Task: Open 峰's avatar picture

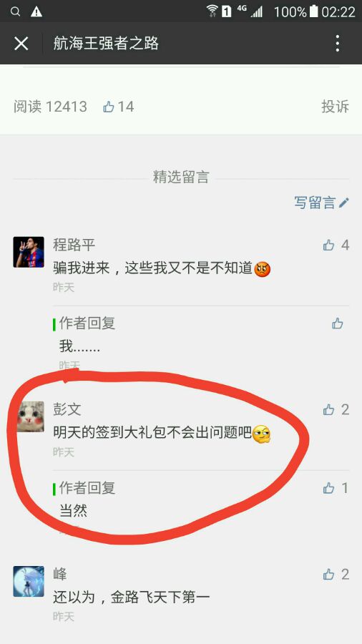Action: (29, 581)
